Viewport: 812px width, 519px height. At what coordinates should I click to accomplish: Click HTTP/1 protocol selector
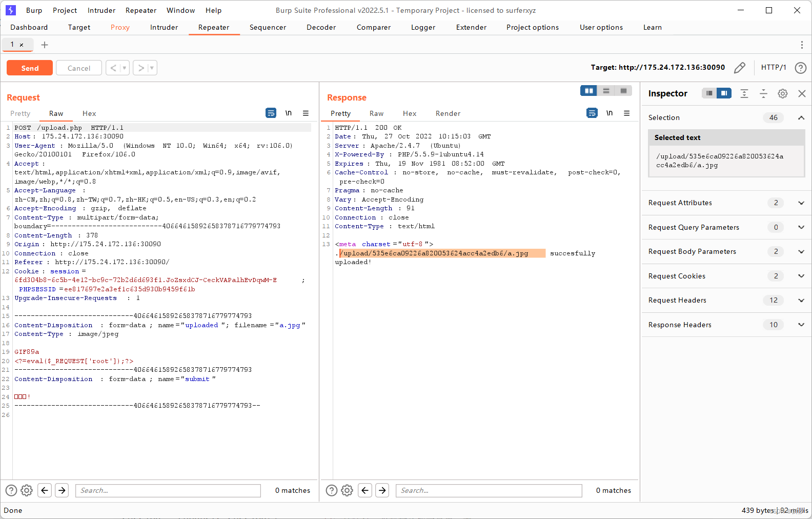coord(774,67)
